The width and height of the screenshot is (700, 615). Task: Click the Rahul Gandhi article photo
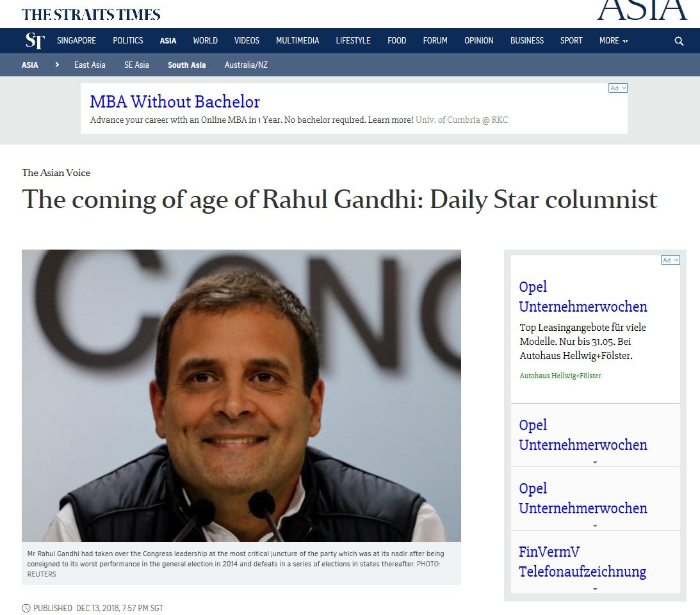(241, 395)
